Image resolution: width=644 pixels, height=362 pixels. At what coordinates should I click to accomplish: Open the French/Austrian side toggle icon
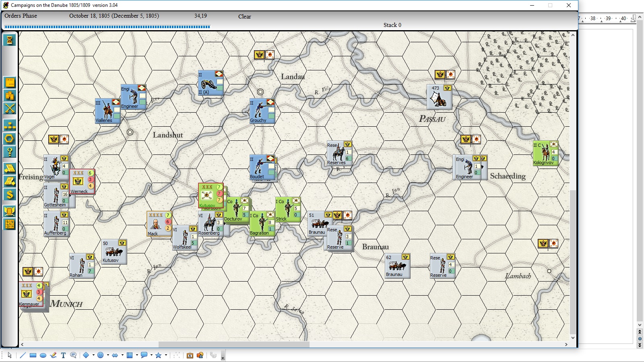pyautogui.click(x=10, y=82)
